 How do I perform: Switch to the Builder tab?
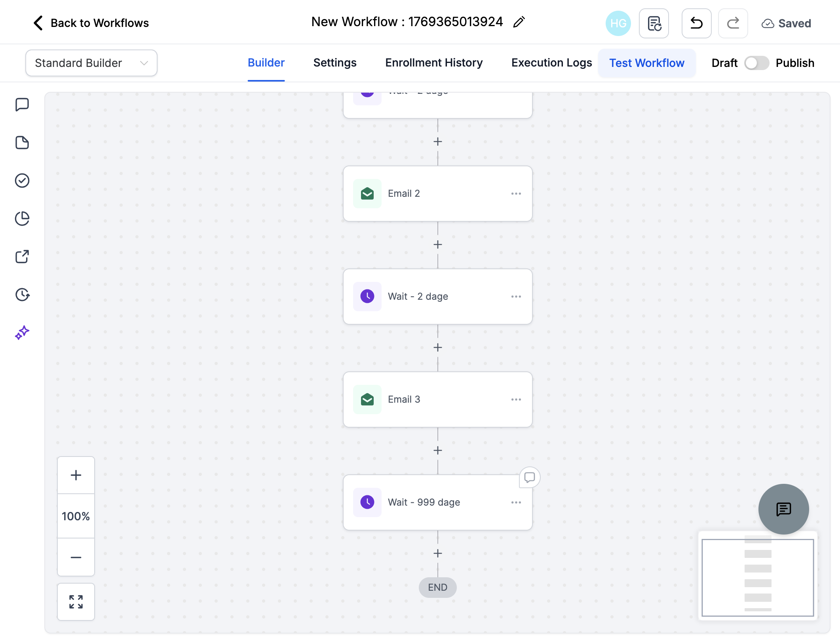point(266,63)
